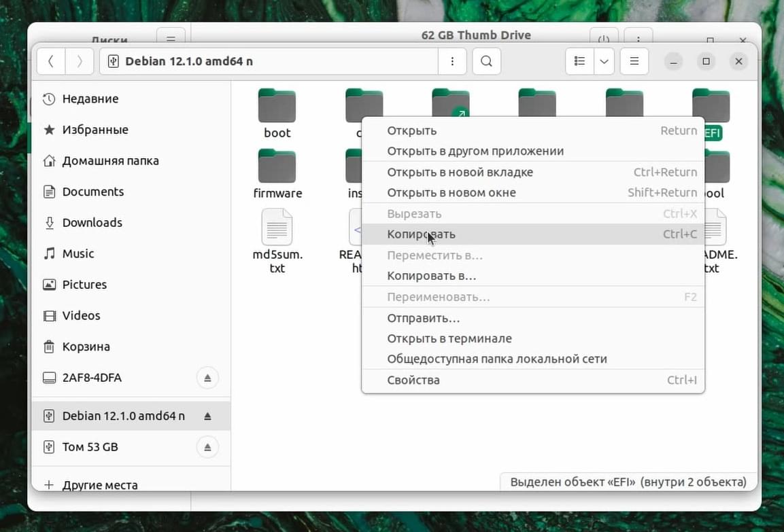This screenshot has width=784, height=532.
Task: Choose Копировать in context menu
Action: (x=533, y=234)
